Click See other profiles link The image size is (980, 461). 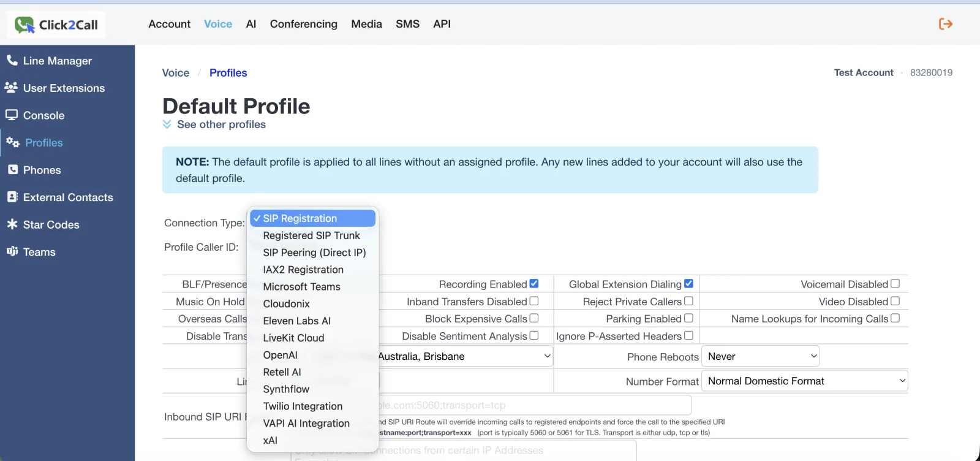[222, 124]
